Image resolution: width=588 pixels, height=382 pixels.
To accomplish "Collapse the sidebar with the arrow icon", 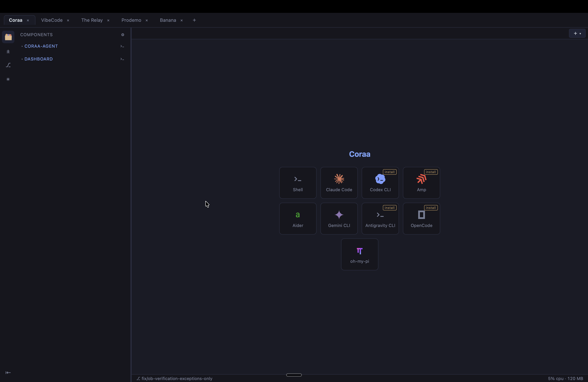I will tap(8, 373).
